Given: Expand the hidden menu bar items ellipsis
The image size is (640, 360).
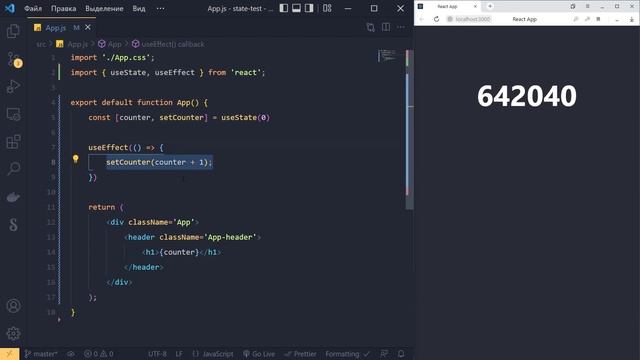Looking at the screenshot, I should point(160,8).
